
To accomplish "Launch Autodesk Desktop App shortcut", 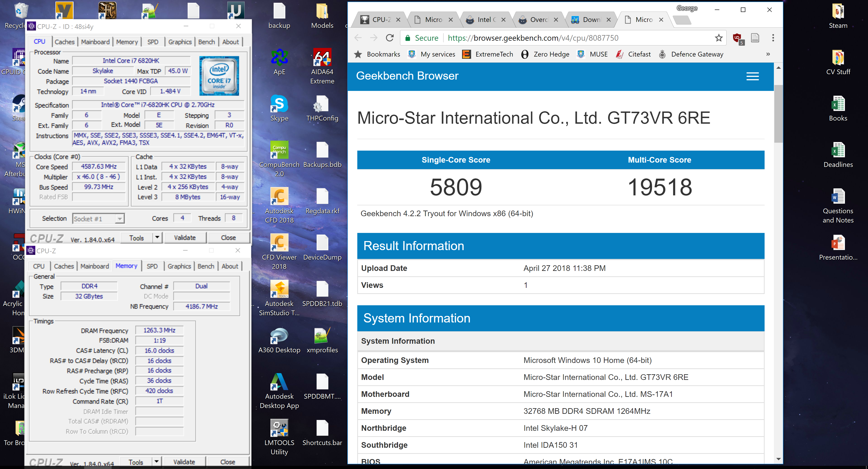I will point(279,391).
